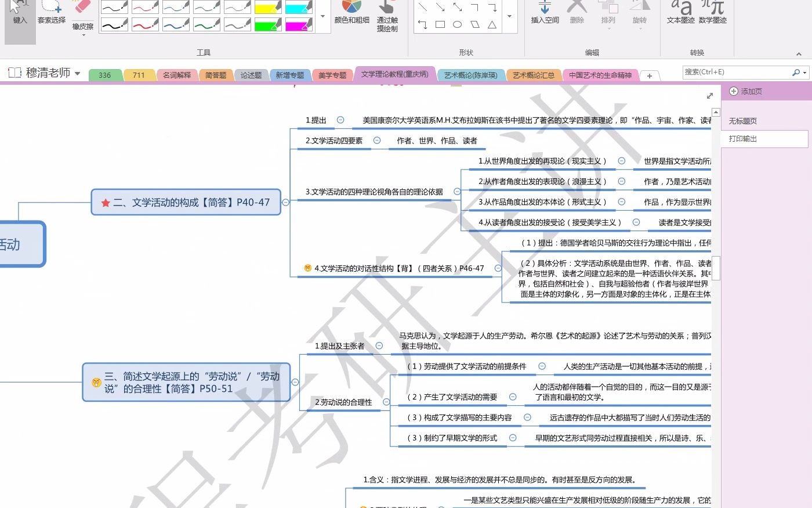This screenshot has height=508, width=812.
Task: Collapse the 1.提出 node
Action: point(340,120)
